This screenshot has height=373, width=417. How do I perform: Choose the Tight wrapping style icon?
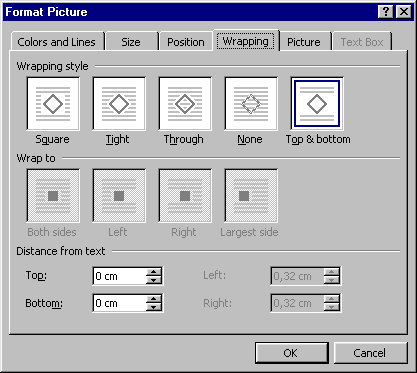click(119, 104)
